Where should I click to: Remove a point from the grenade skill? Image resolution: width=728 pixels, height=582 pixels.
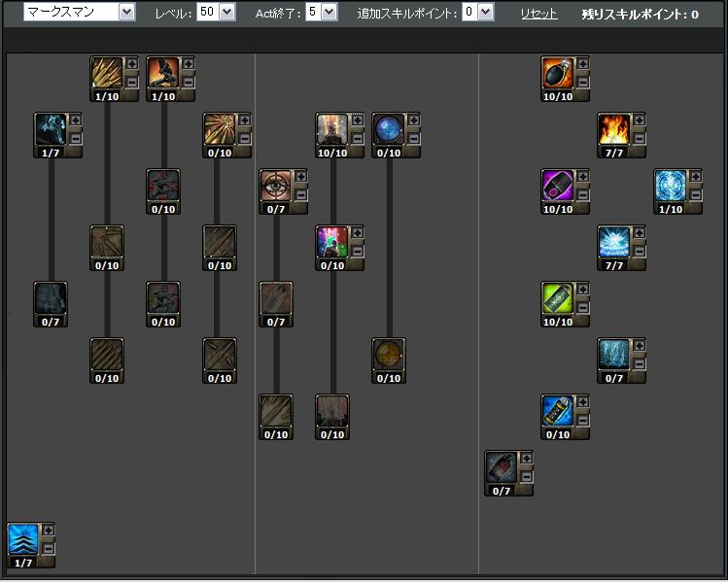tap(582, 83)
